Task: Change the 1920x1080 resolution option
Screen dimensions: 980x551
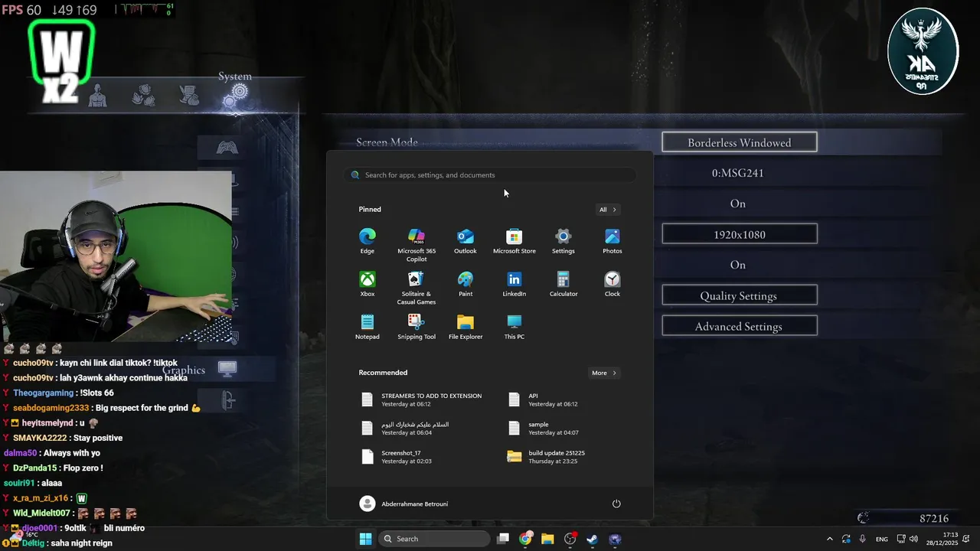Action: 740,234
